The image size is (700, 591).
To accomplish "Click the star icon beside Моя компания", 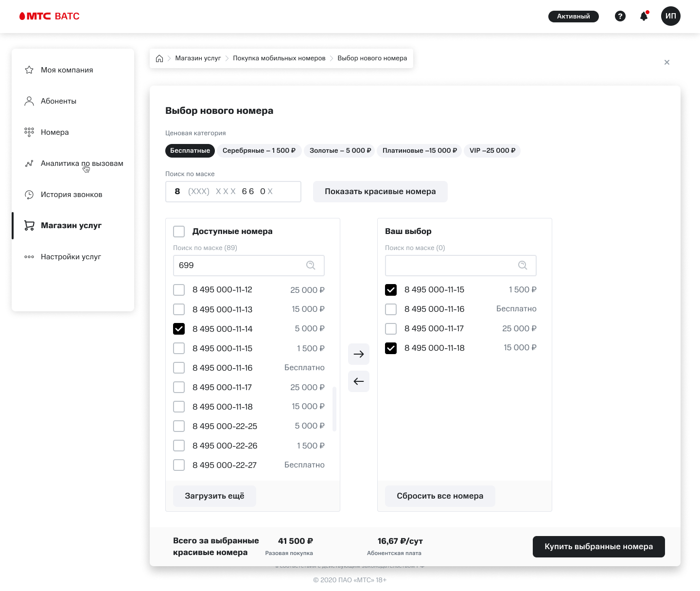I will (x=29, y=70).
